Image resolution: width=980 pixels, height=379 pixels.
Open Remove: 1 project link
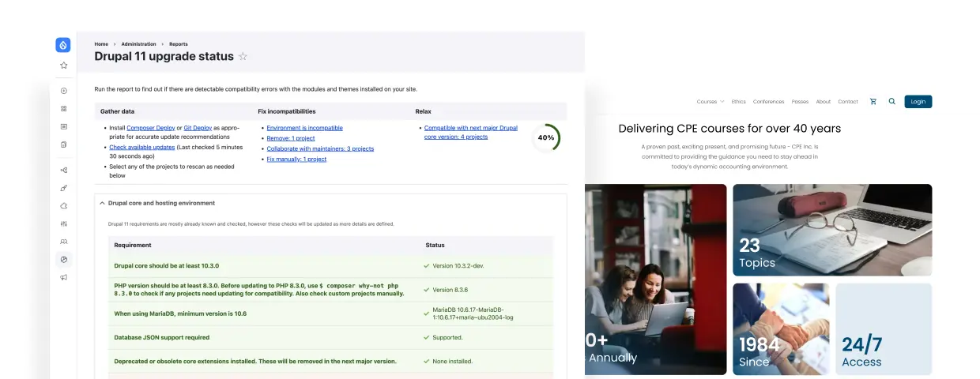pyautogui.click(x=290, y=138)
